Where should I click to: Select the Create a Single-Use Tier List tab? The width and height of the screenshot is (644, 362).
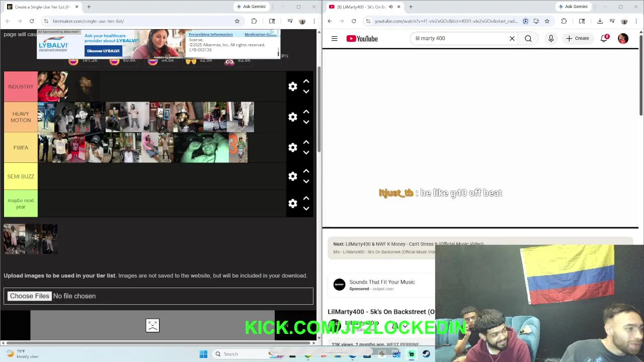(42, 7)
